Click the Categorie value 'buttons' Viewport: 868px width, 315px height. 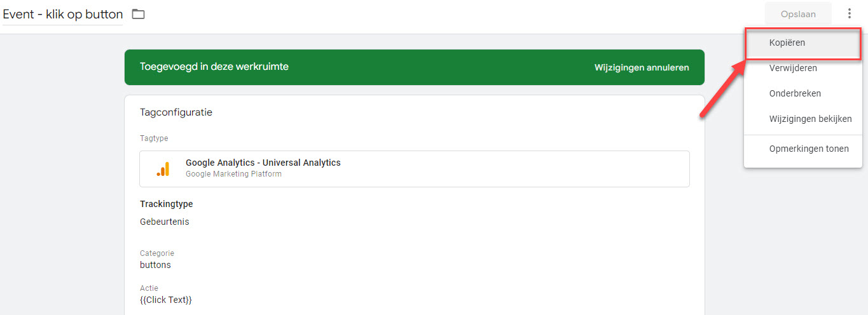(x=155, y=265)
